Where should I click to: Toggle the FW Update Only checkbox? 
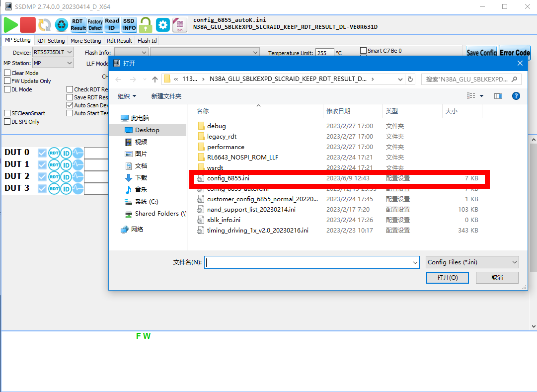coord(7,81)
